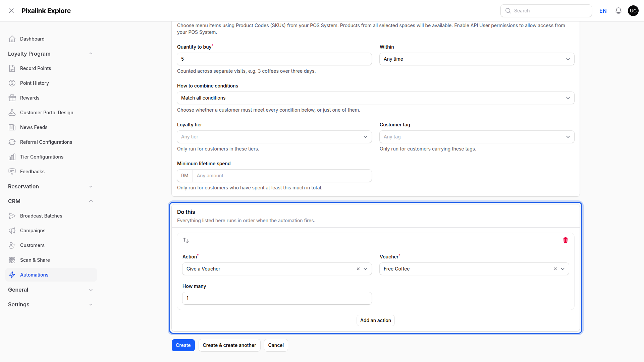Click the News Feeds newspaper icon
The height and width of the screenshot is (362, 644).
[x=12, y=127]
